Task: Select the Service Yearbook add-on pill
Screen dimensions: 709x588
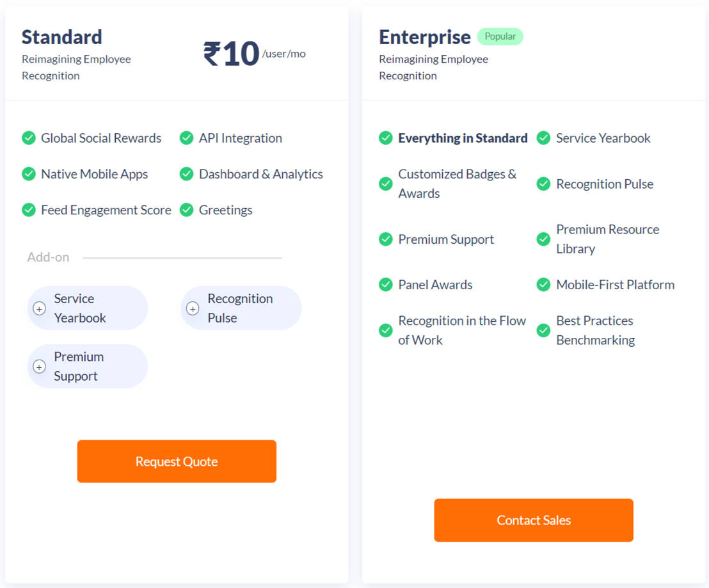Action: (88, 308)
